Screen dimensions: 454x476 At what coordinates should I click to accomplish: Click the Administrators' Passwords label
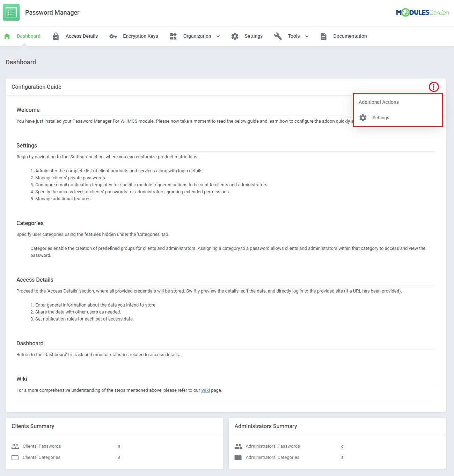[x=273, y=446]
